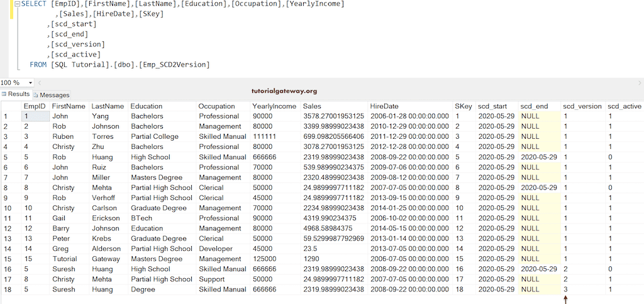This screenshot has height=304, width=644.
Task: Select the scd_version column header
Action: click(583, 106)
